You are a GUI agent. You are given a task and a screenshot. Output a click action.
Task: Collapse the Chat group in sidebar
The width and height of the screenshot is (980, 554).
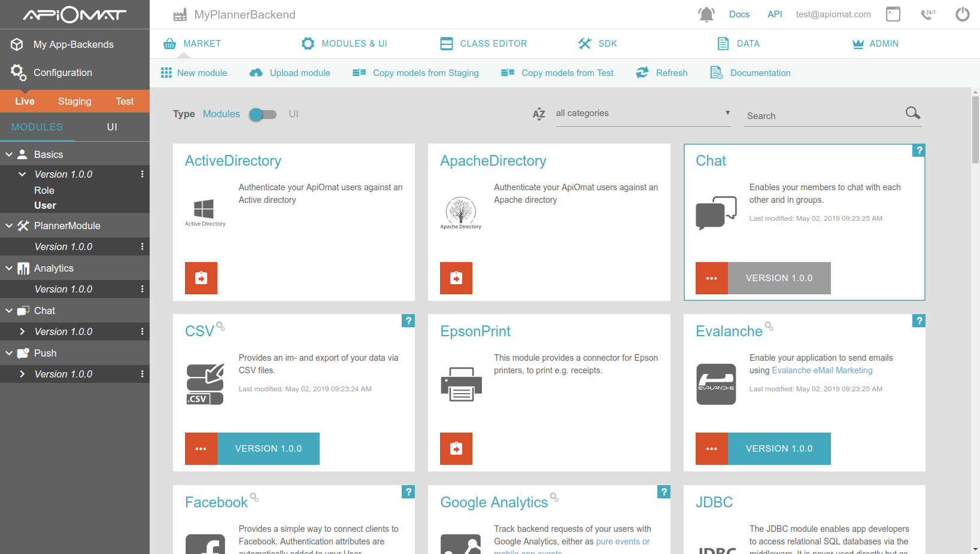[x=9, y=311]
